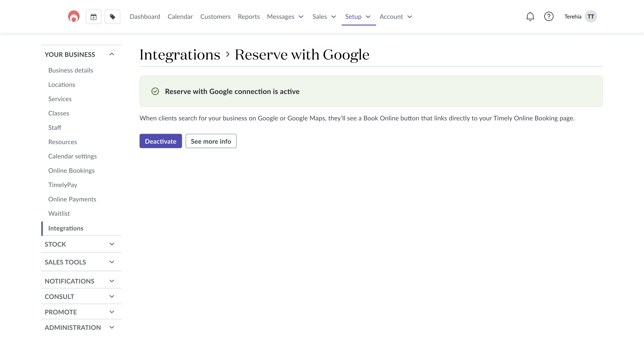This screenshot has height=341, width=644.
Task: Switch to the Dashboard menu item
Action: [x=145, y=17]
